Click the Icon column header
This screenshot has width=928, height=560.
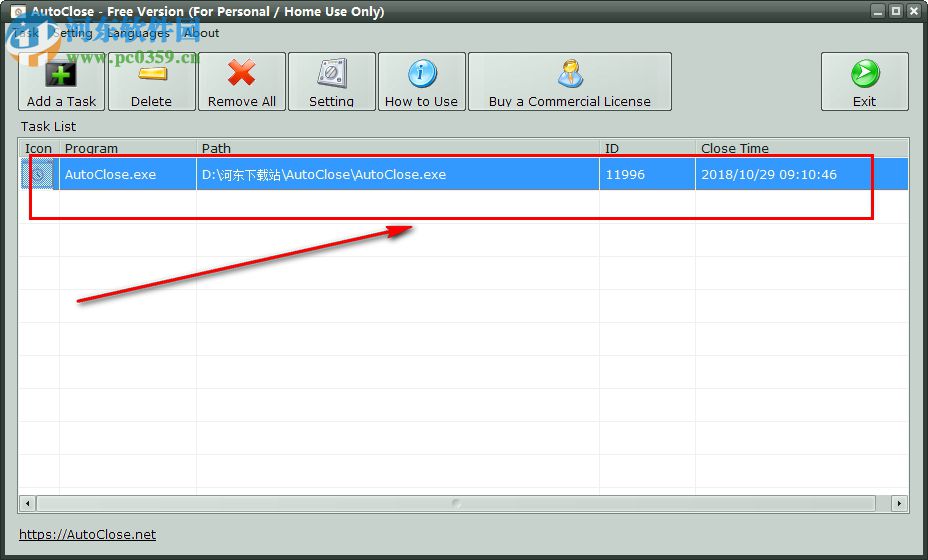39,148
